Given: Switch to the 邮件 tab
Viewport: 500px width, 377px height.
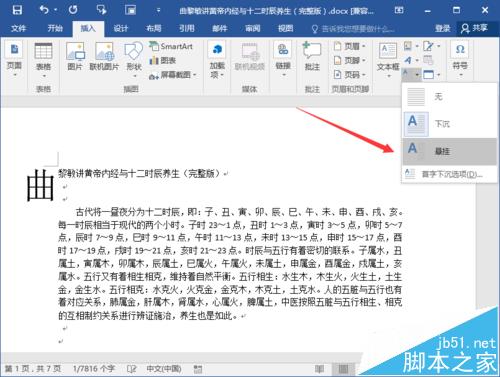Looking at the screenshot, I should 220,28.
